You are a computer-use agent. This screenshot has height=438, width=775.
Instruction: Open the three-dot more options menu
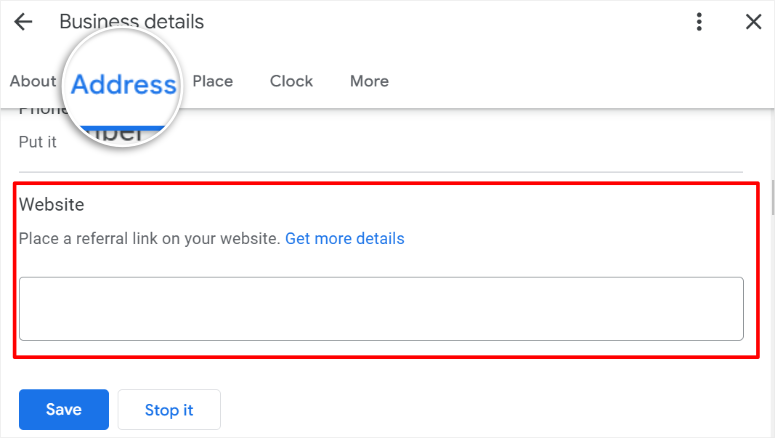pyautogui.click(x=700, y=22)
